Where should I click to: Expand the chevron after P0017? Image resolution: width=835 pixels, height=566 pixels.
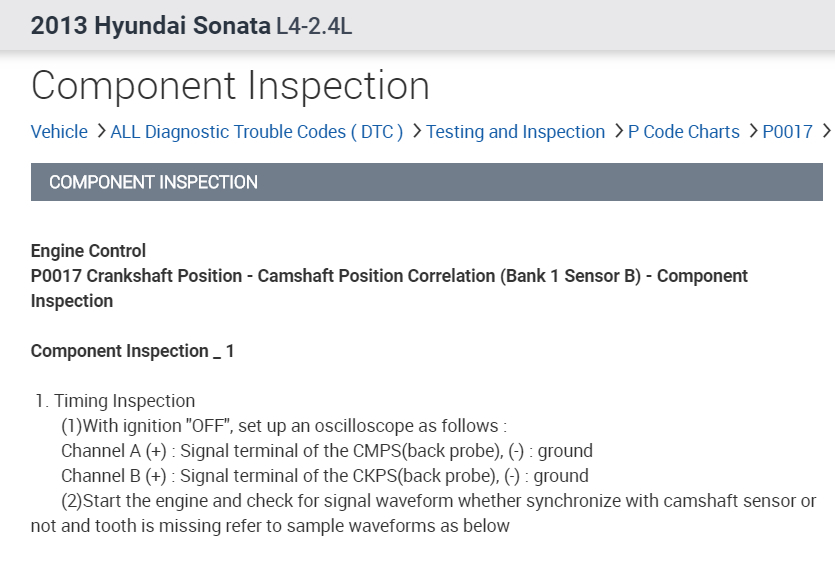tap(826, 132)
